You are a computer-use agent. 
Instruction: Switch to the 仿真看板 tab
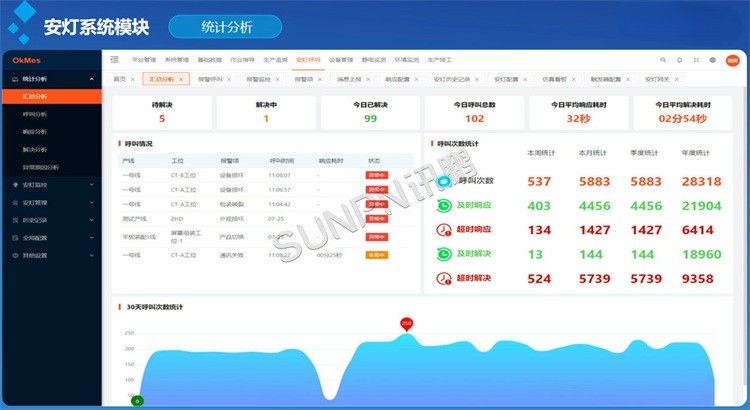[x=554, y=79]
